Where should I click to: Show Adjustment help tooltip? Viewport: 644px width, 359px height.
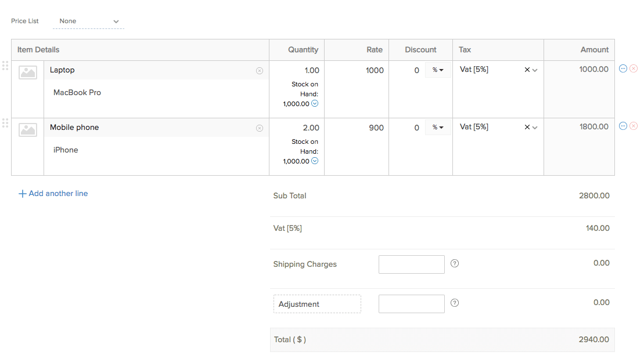coord(455,303)
